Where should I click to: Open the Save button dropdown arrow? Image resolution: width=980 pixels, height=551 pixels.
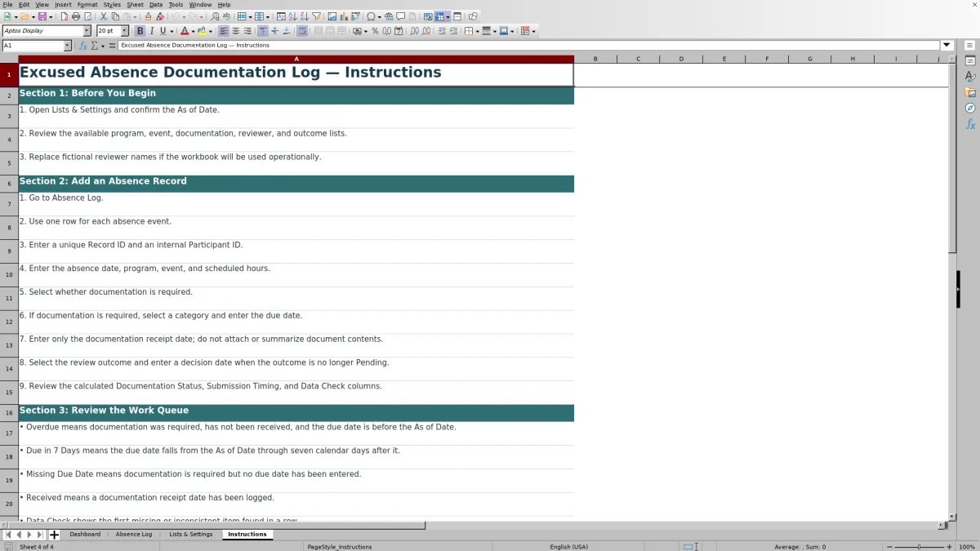click(x=51, y=16)
